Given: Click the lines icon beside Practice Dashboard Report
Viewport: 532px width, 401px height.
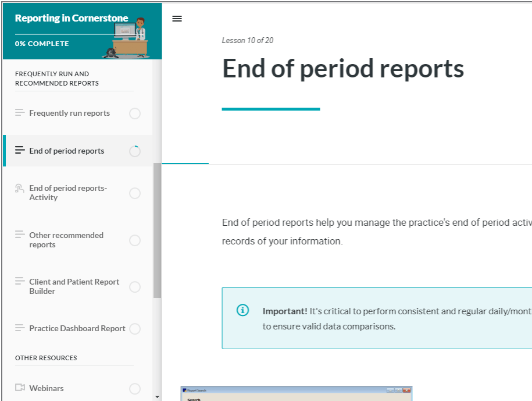Looking at the screenshot, I should [x=20, y=328].
